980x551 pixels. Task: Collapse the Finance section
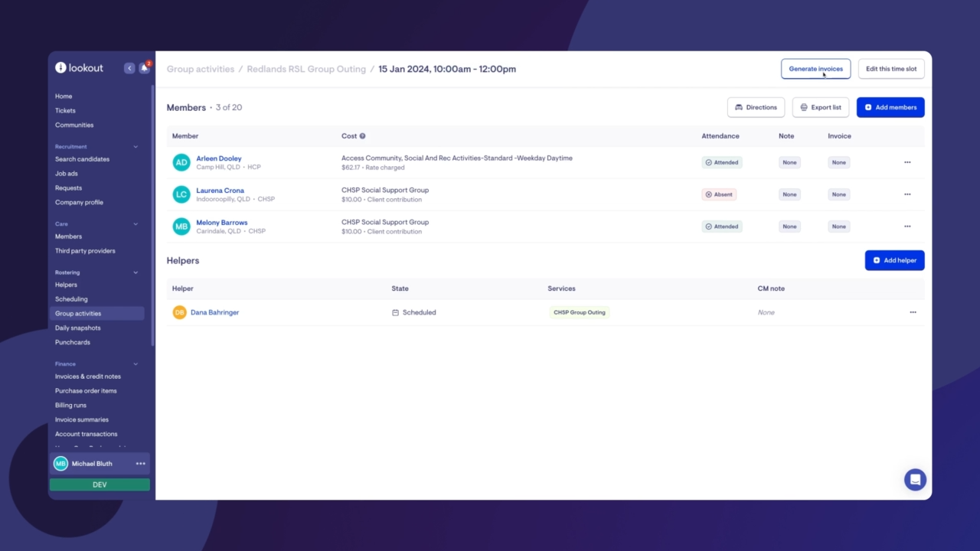pos(136,364)
